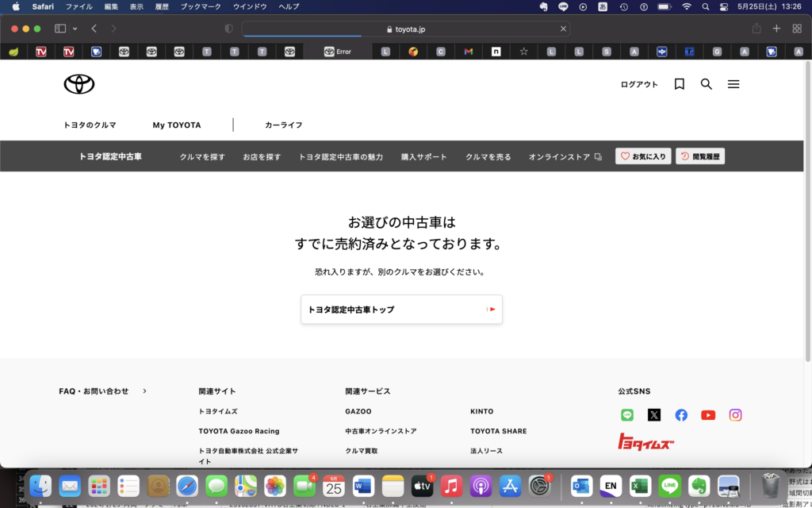Image resolution: width=812 pixels, height=508 pixels.
Task: Open the hamburger menu icon
Action: click(733, 84)
